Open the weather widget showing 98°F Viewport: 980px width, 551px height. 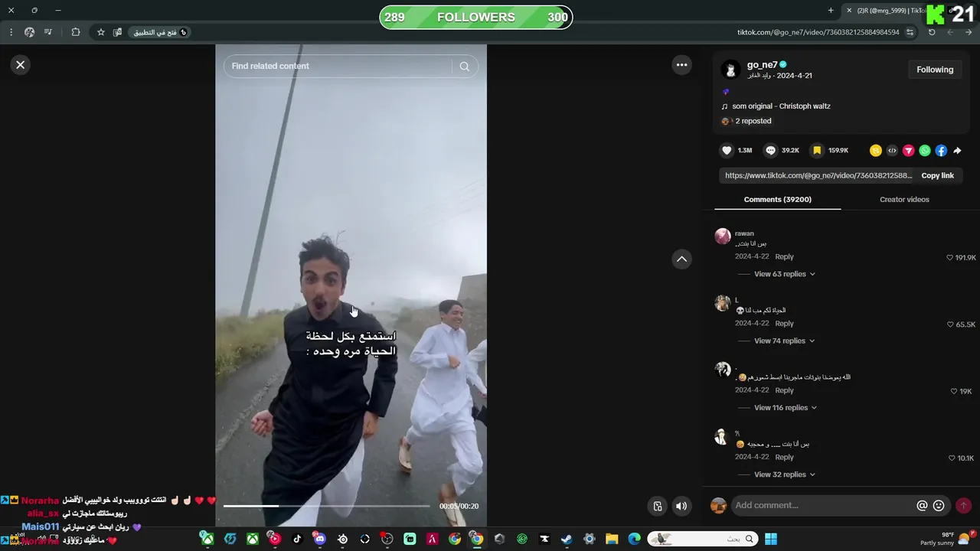pos(948,539)
